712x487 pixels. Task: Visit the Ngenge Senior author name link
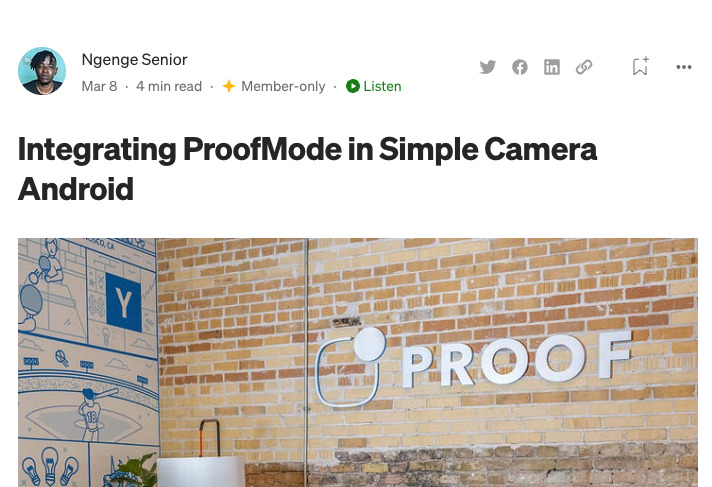[134, 60]
